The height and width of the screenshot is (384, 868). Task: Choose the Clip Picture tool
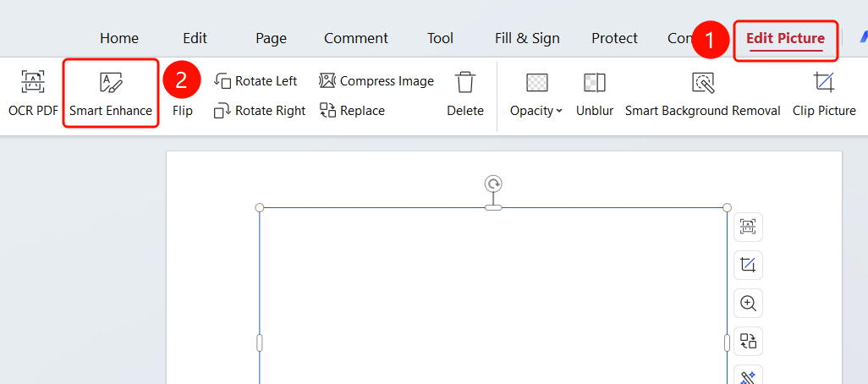(824, 94)
